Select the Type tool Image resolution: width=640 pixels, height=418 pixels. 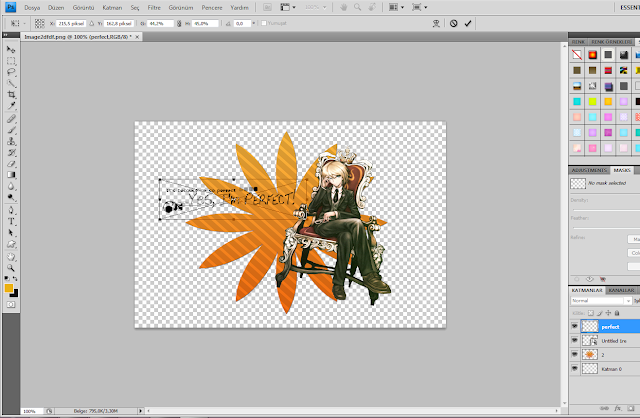11,222
